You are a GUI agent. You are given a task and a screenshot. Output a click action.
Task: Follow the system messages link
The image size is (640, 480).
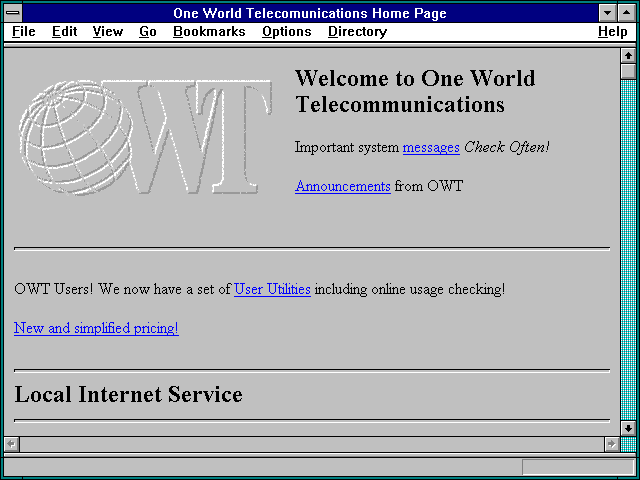pos(431,147)
